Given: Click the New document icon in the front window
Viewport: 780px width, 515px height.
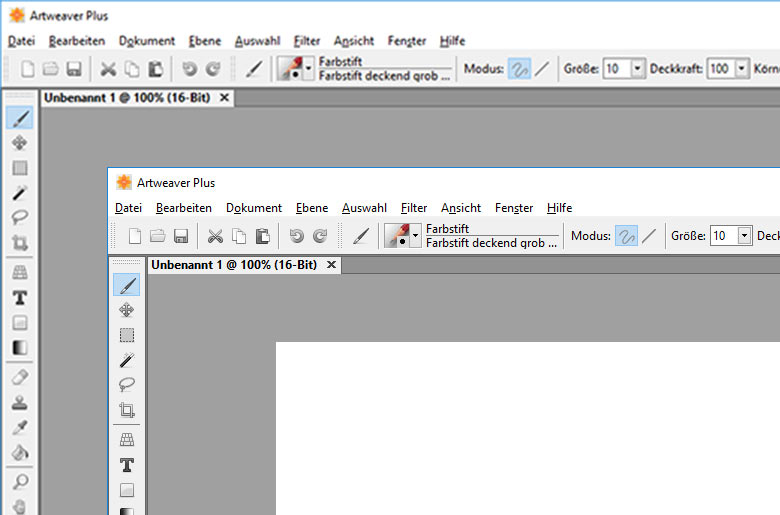Looking at the screenshot, I should click(134, 236).
